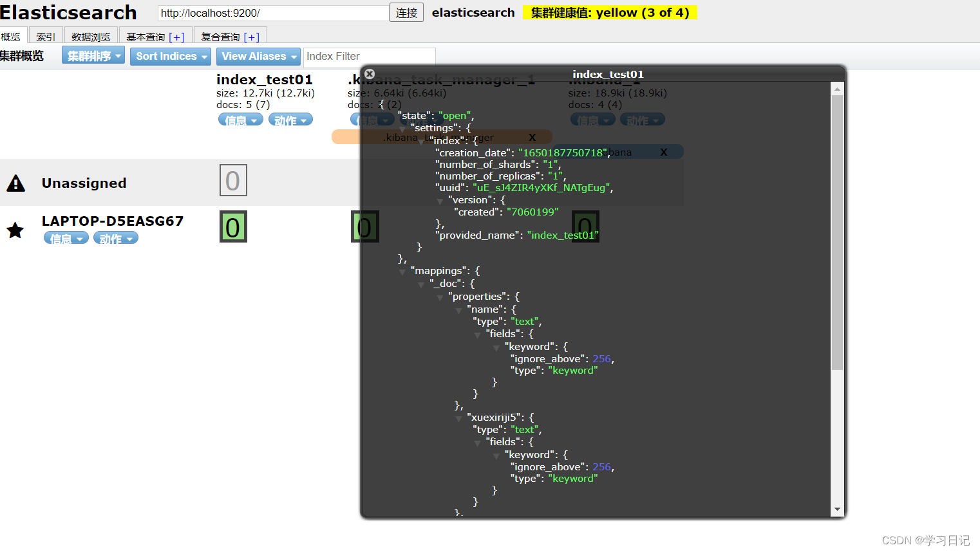Viewport: 980px width, 552px height.
Task: Switch to the 数据浏览 tab
Action: [91, 37]
